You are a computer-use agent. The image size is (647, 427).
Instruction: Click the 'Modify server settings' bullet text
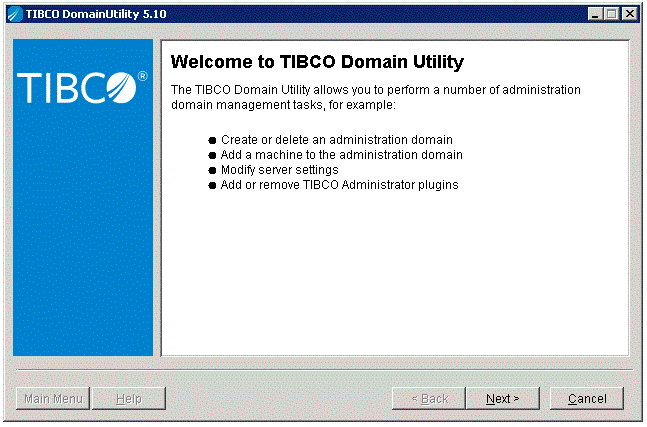280,170
